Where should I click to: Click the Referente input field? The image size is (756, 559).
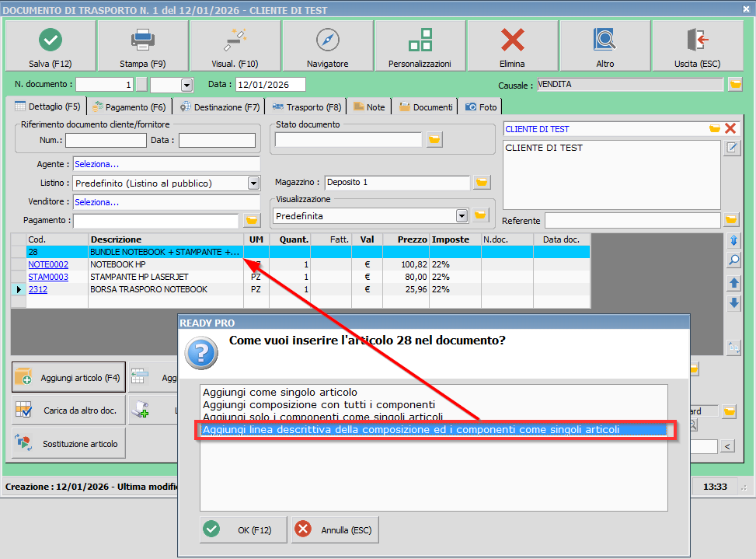tap(632, 221)
